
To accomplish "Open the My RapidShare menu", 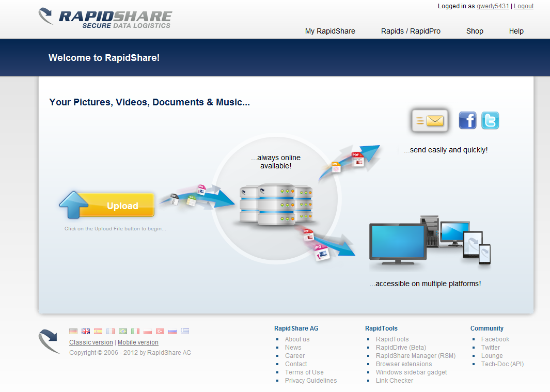I will click(330, 31).
